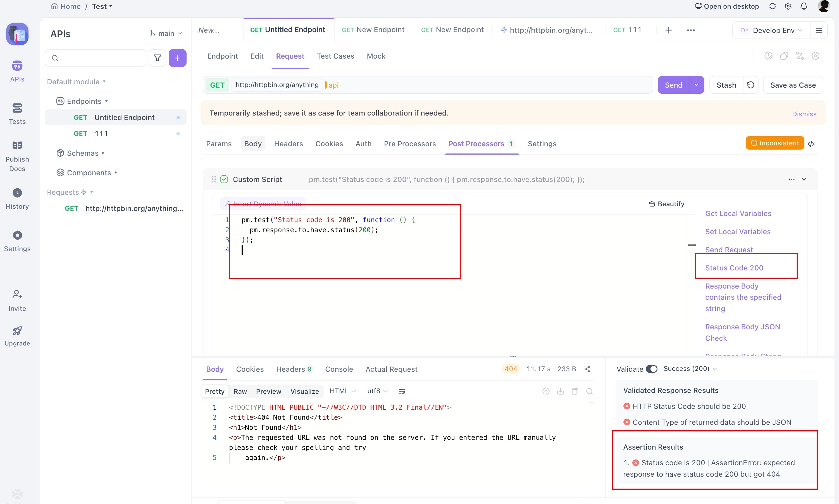Click the purple plus add button
This screenshot has width=839, height=504.
coord(177,58)
